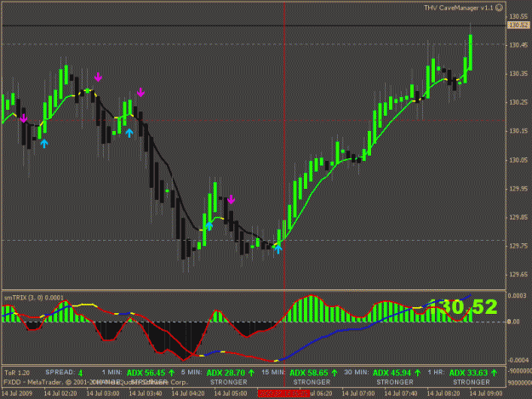The width and height of the screenshot is (532, 399).
Task: Click the 14 Jul 02:20 time label
Action: pyautogui.click(x=60, y=394)
